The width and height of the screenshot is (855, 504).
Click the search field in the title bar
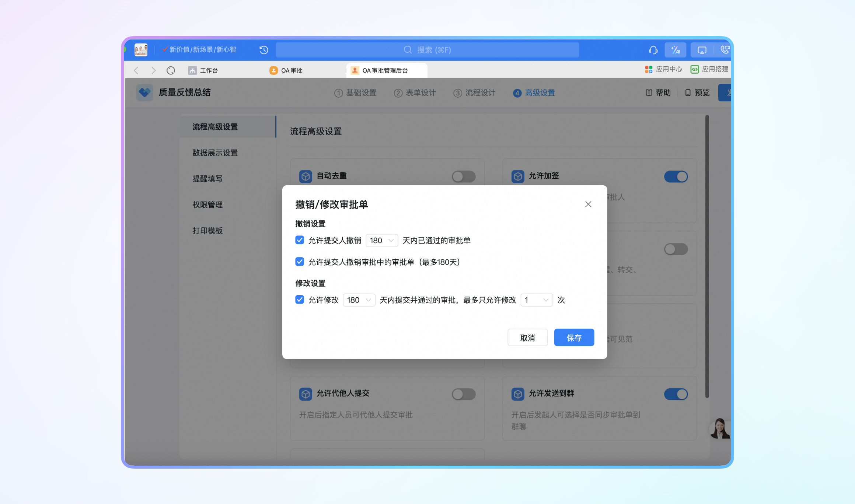point(427,50)
